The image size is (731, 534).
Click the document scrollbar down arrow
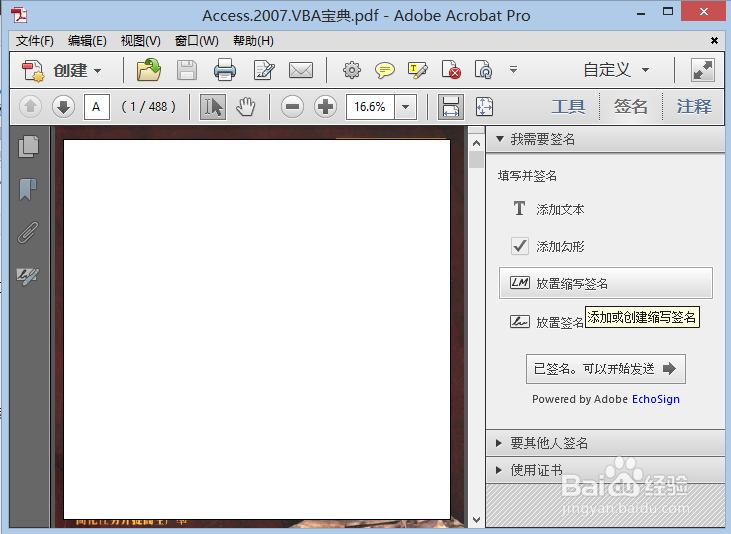pos(476,519)
